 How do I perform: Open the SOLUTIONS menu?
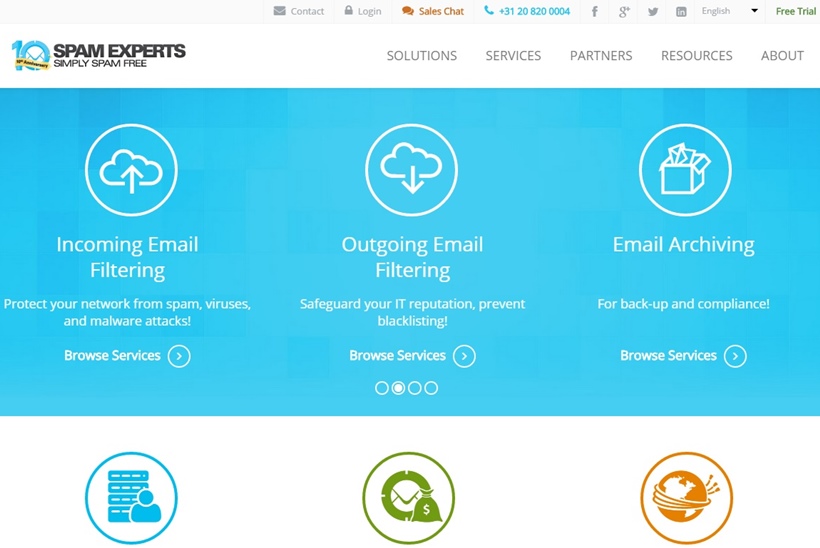(422, 55)
